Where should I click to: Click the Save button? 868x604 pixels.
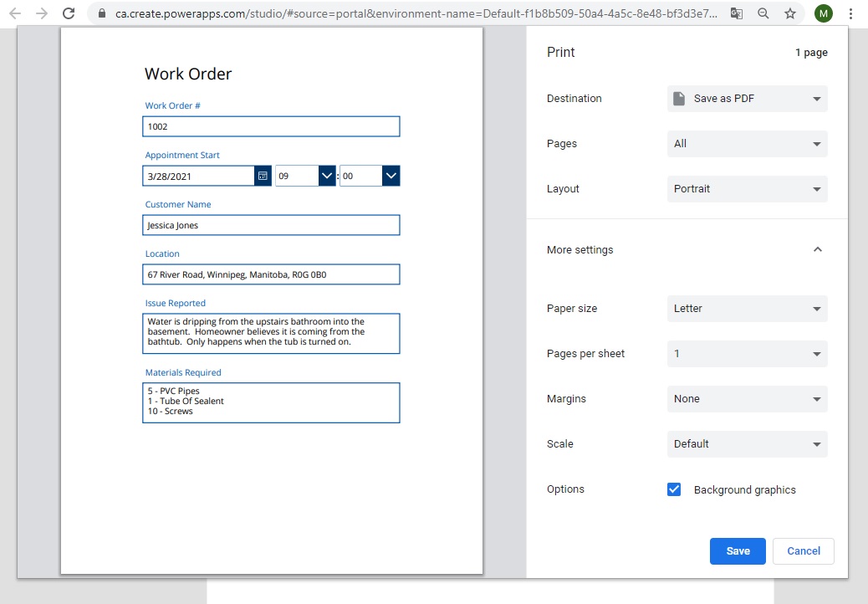[738, 551]
